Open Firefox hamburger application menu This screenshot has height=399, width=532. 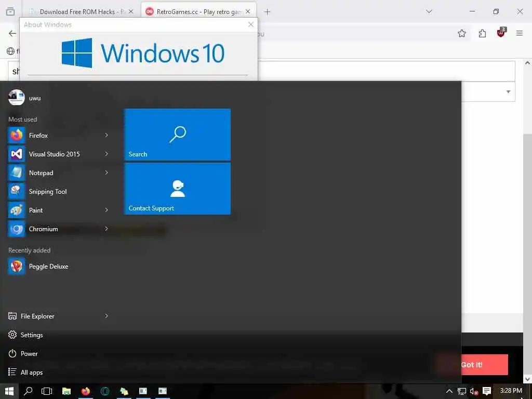520,33
